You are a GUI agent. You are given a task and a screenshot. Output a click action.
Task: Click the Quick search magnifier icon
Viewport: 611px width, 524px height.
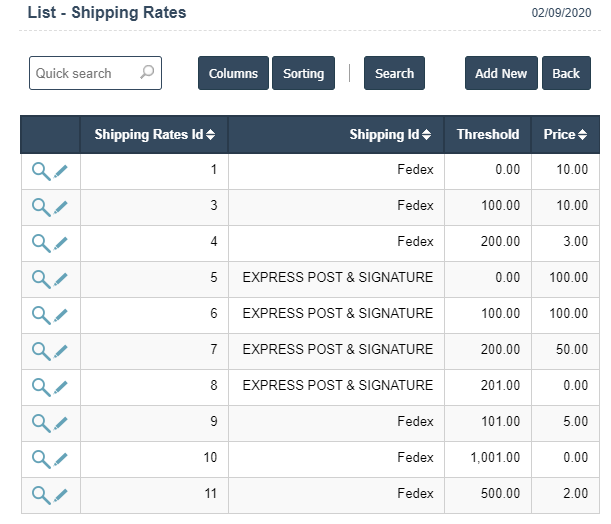[147, 73]
